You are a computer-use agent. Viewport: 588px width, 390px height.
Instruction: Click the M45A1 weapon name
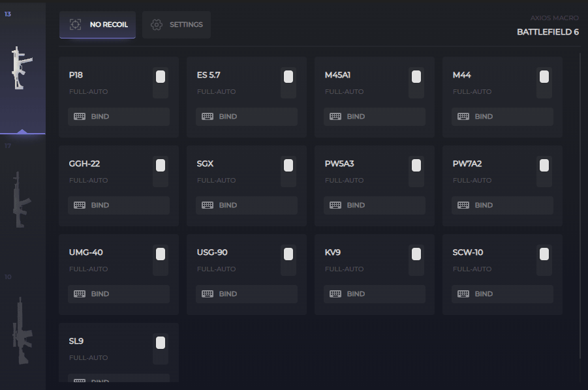(x=337, y=75)
